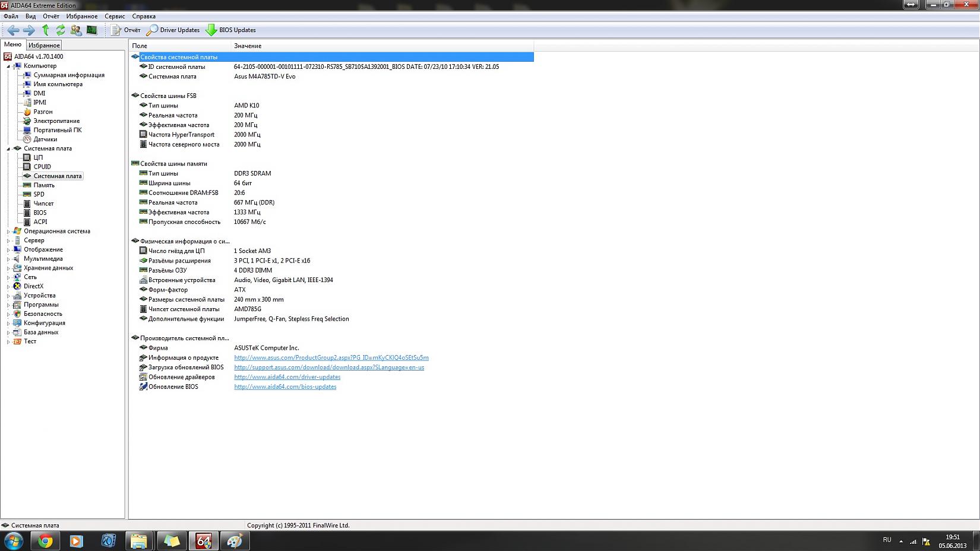The height and width of the screenshot is (551, 980).
Task: Select the Память tree item
Action: [x=44, y=185]
